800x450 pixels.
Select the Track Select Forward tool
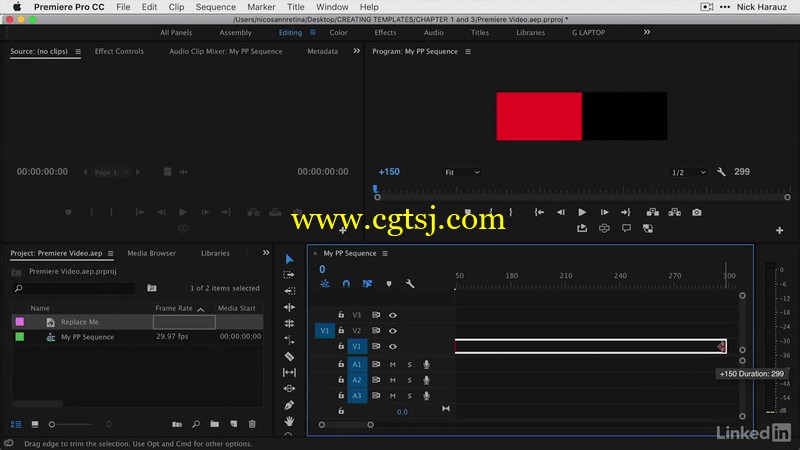tap(289, 275)
